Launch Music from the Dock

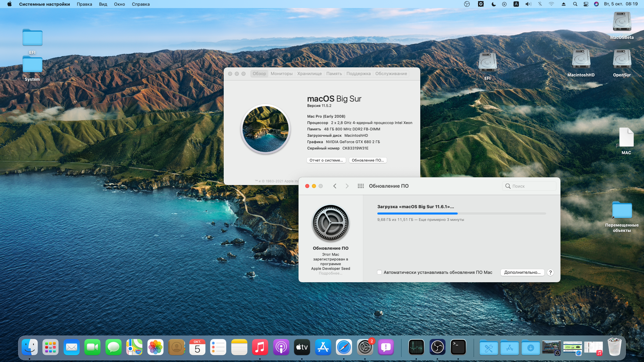[260, 347]
